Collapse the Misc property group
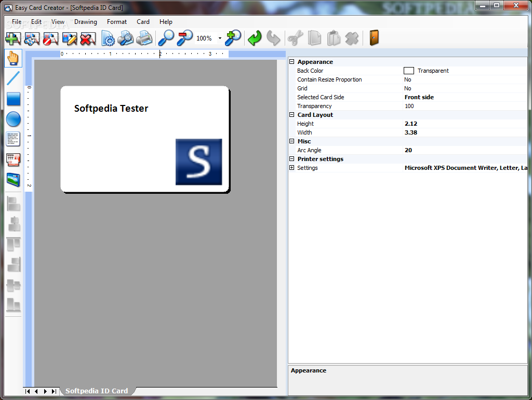532x400 pixels. (291, 141)
